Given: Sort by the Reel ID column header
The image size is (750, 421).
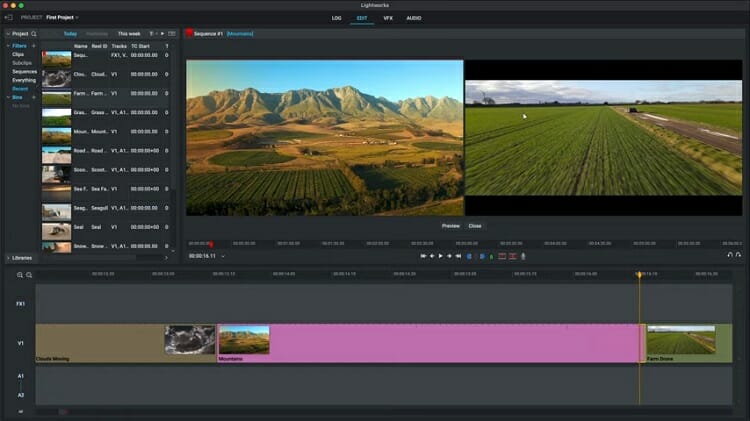Looking at the screenshot, I should (99, 46).
